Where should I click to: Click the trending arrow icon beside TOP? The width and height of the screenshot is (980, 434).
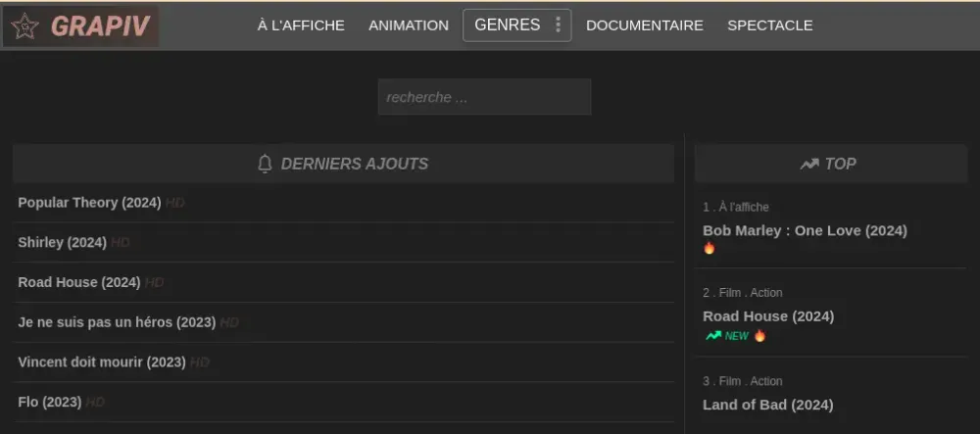pos(809,165)
